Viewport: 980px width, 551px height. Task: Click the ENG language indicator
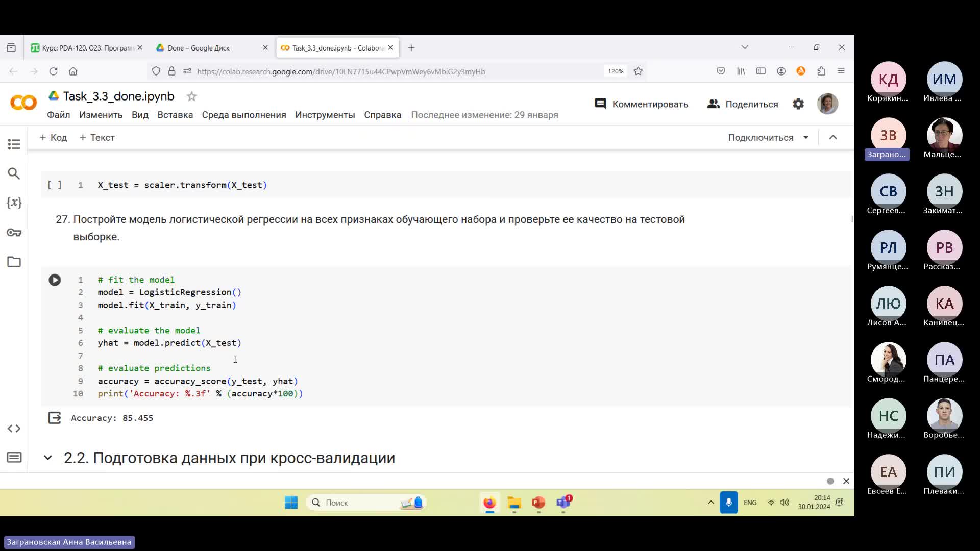[750, 503]
